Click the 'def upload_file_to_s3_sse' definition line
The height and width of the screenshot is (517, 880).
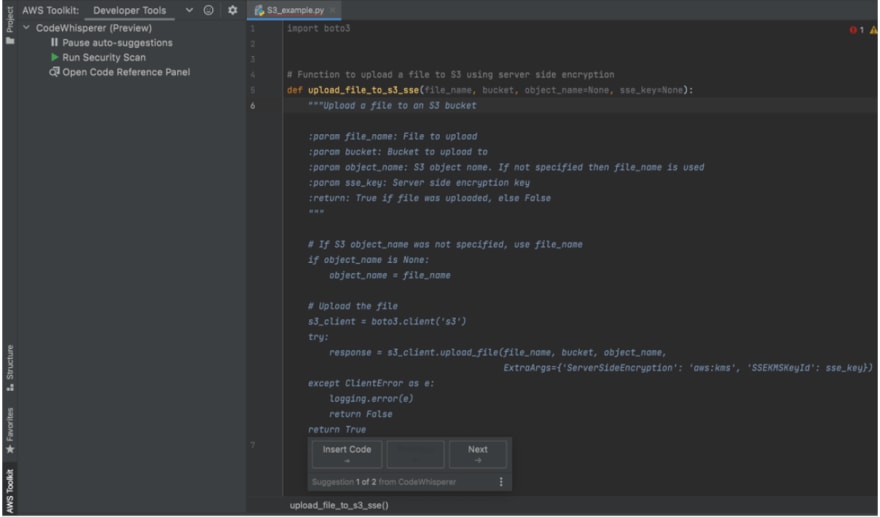pyautogui.click(x=490, y=90)
